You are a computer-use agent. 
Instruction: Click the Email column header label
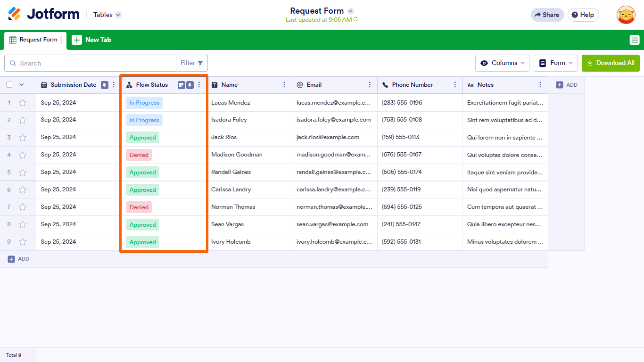(x=314, y=85)
